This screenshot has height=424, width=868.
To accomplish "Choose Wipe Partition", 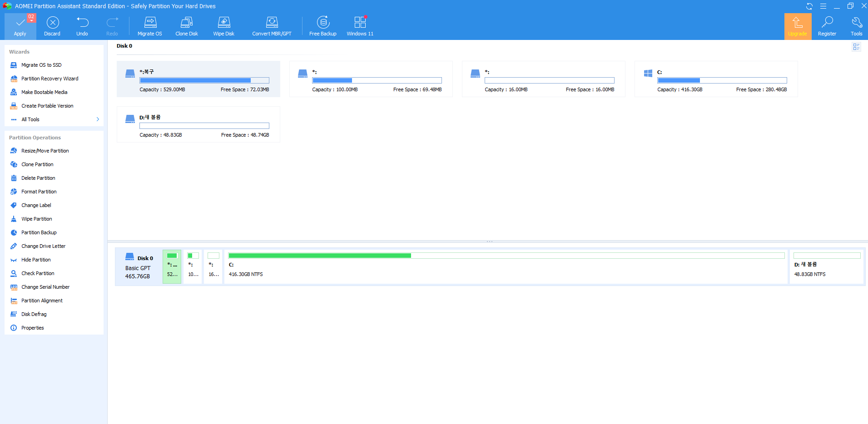I will click(36, 219).
